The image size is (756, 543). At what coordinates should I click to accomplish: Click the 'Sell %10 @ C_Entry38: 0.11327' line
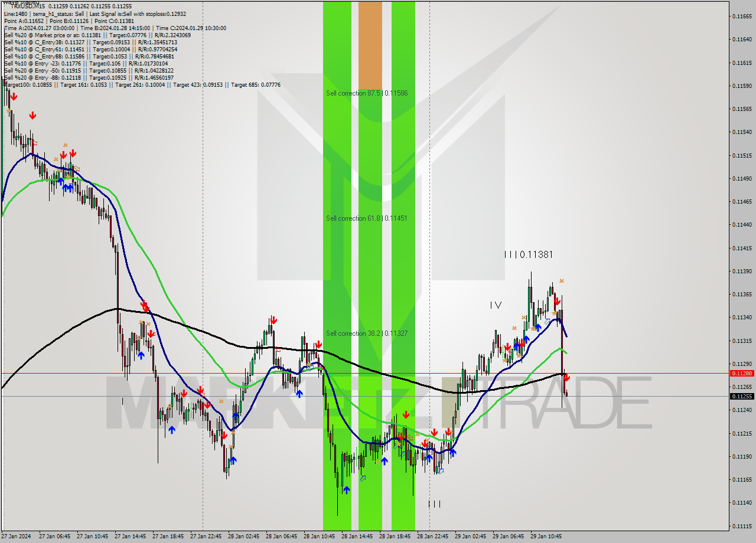point(90,42)
